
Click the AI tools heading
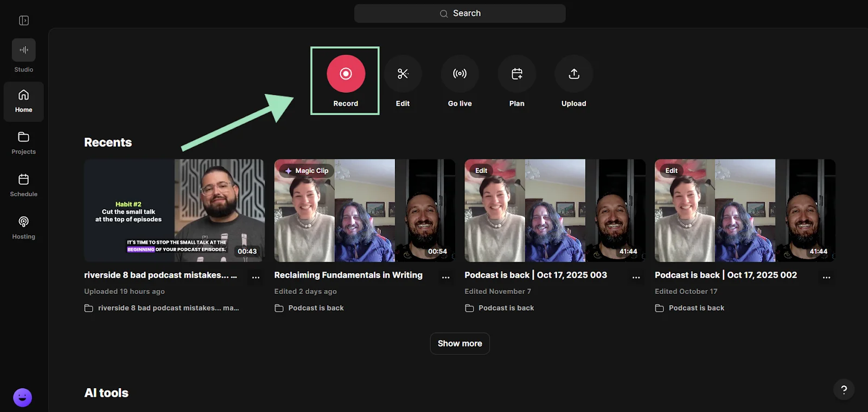coord(106,393)
